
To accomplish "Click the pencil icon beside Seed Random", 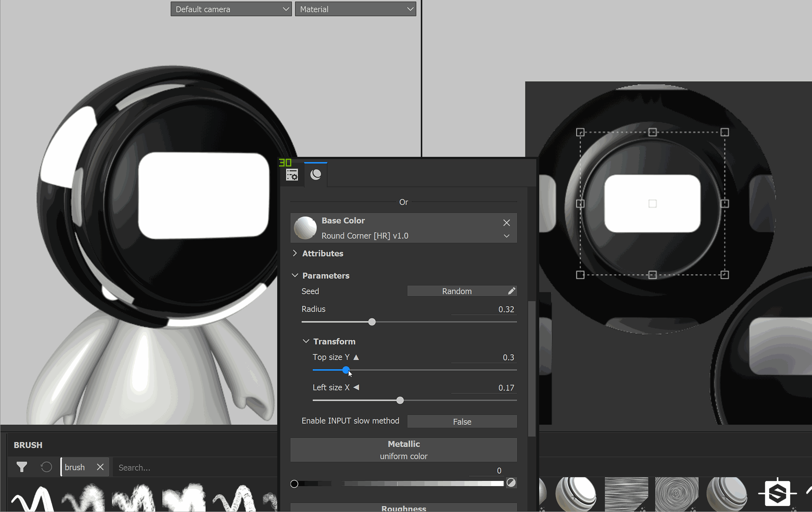I will click(x=511, y=291).
